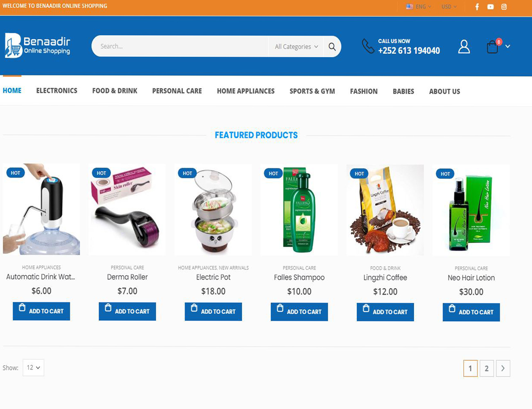The image size is (532, 409).
Task: Expand the All Categories dropdown
Action: (296, 47)
